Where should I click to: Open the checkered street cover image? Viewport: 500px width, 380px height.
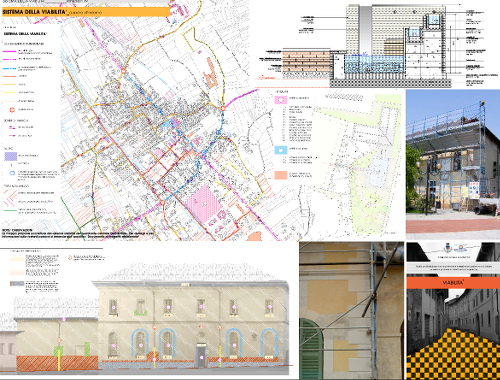coord(453,311)
